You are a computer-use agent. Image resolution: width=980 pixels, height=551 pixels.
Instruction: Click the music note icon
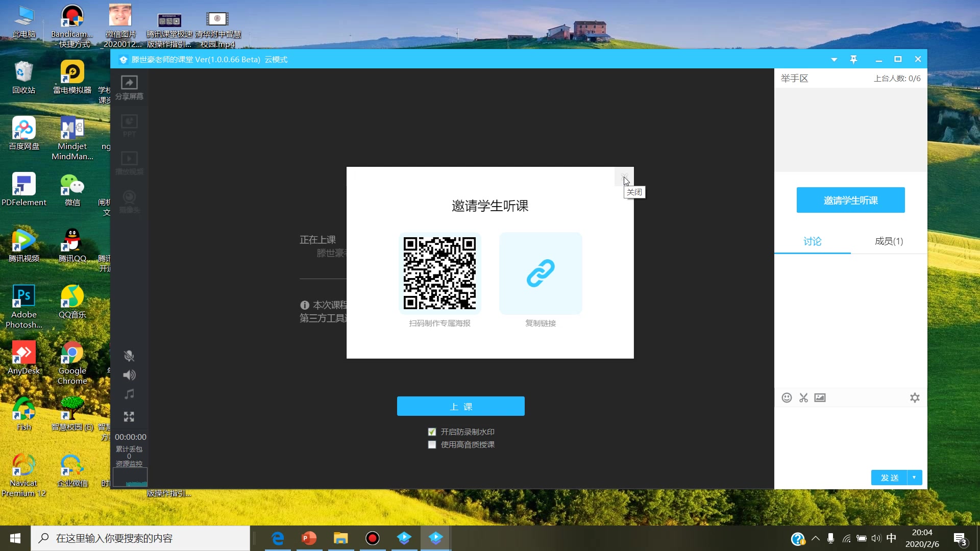click(x=129, y=394)
